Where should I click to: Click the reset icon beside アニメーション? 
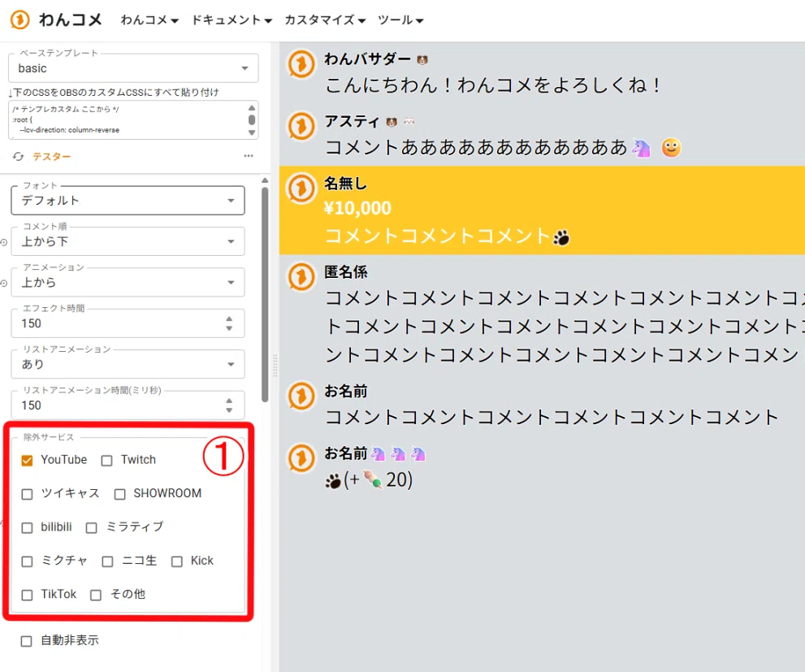(3, 284)
